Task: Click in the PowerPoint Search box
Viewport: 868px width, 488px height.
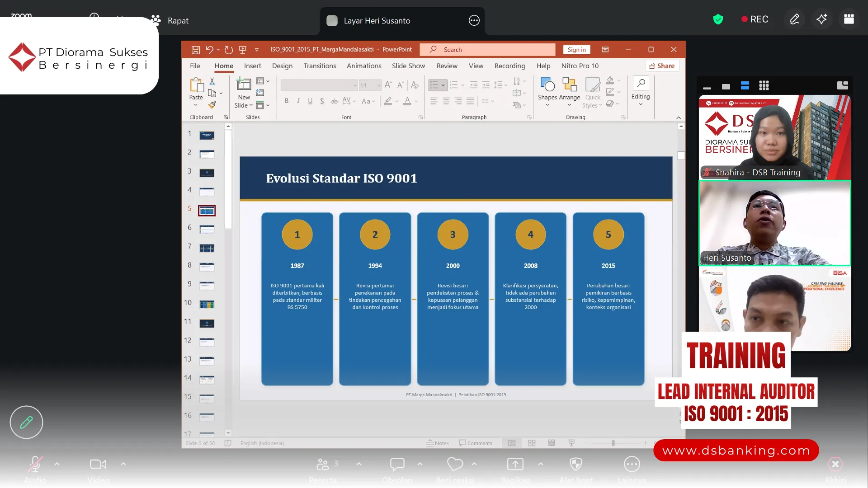Action: (487, 50)
